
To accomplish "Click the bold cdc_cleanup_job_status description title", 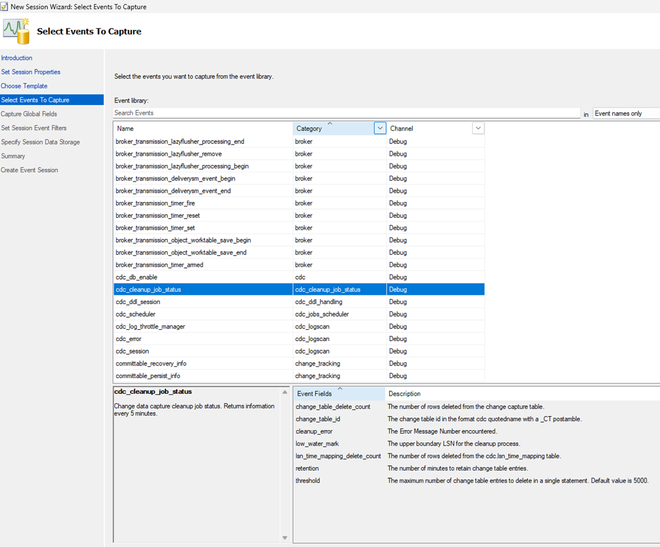I will tap(153, 392).
